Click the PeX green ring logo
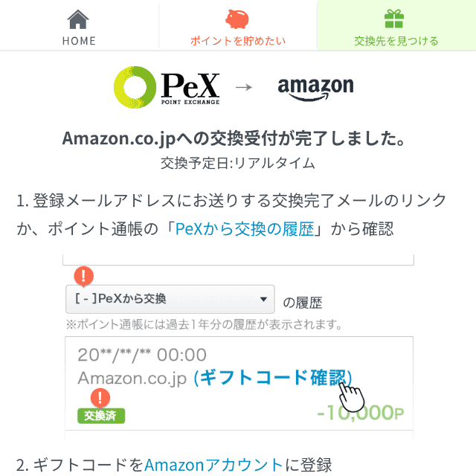Viewport: 476px width, 476px height. pyautogui.click(x=135, y=88)
